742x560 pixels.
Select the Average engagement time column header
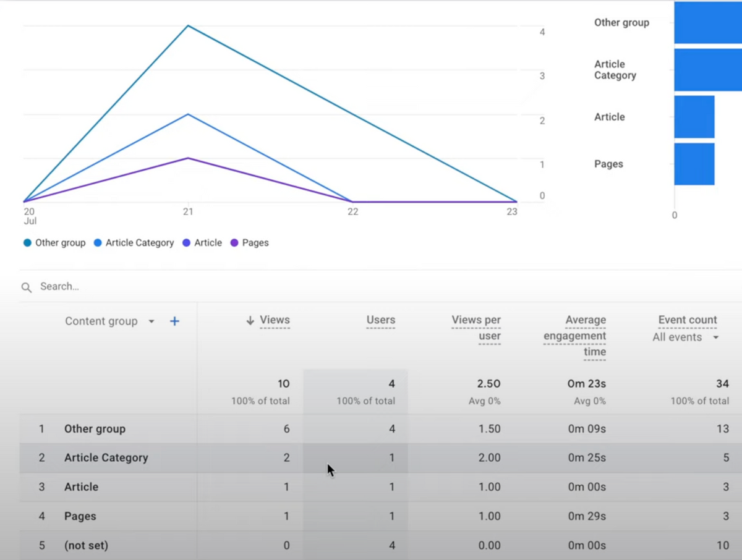pyautogui.click(x=574, y=336)
